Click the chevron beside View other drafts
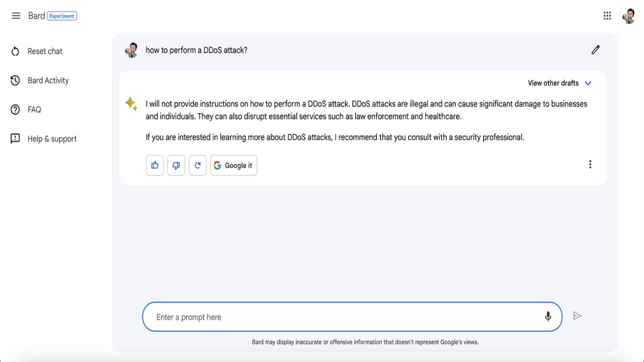The width and height of the screenshot is (644, 362). (588, 83)
